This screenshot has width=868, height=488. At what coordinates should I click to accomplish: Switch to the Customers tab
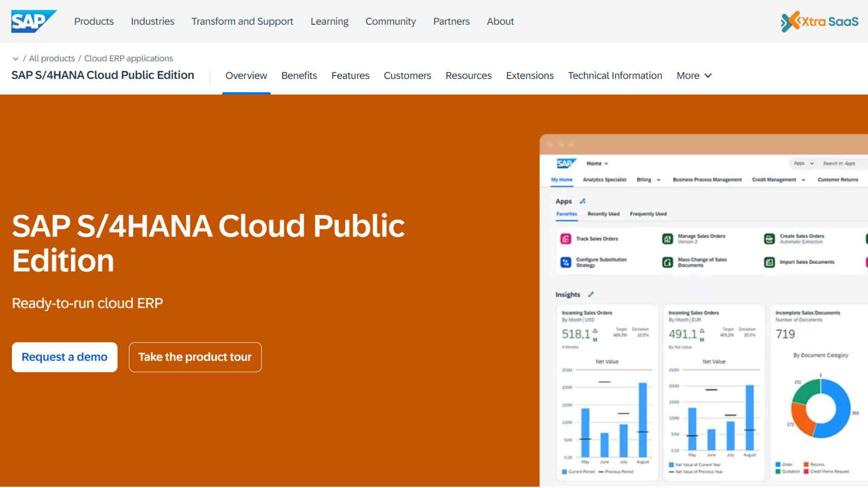[x=407, y=75]
